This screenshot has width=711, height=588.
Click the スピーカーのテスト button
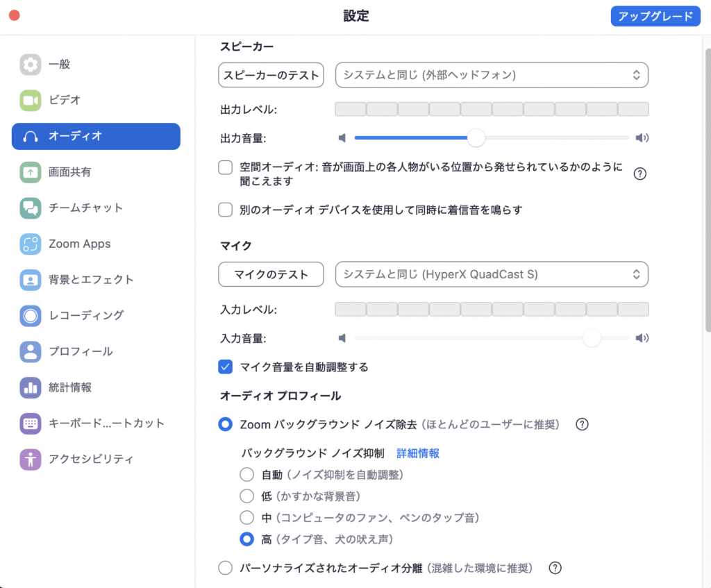(271, 75)
